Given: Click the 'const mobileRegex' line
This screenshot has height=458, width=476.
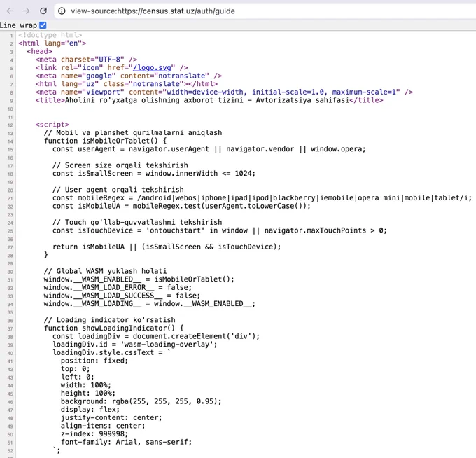Looking at the screenshot, I should click(x=262, y=198).
